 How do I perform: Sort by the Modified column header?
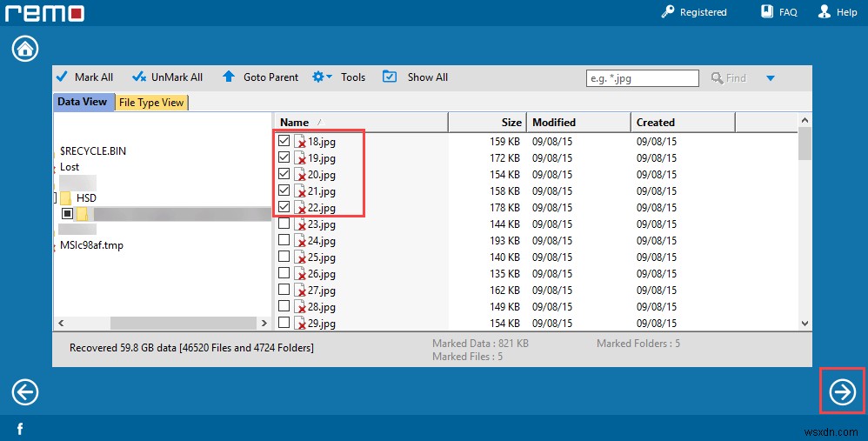[x=578, y=123]
